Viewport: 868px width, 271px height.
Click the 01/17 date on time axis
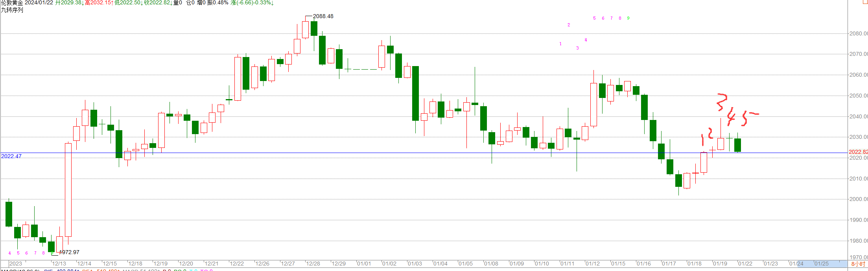(669, 264)
